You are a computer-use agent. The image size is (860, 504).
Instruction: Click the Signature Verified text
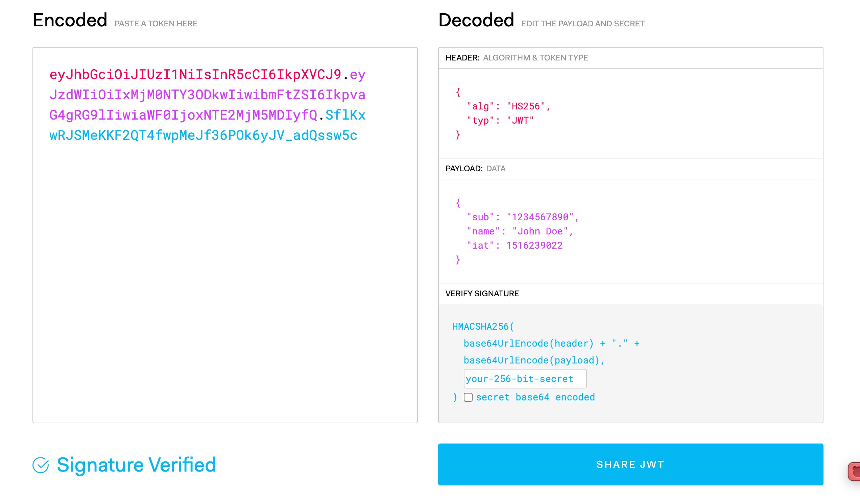136,465
